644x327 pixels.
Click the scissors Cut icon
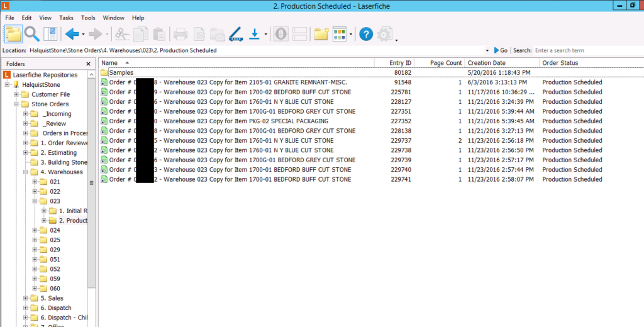pos(122,34)
